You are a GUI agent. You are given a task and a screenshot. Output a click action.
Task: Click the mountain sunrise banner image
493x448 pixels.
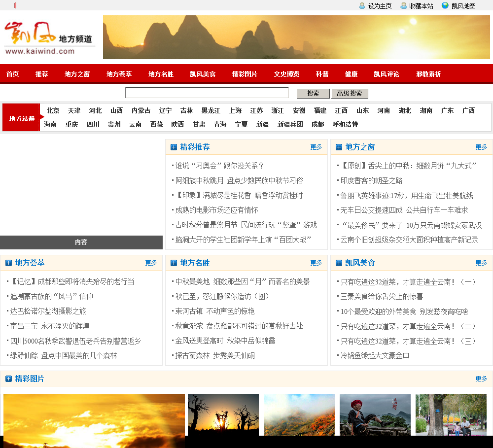click(296, 37)
